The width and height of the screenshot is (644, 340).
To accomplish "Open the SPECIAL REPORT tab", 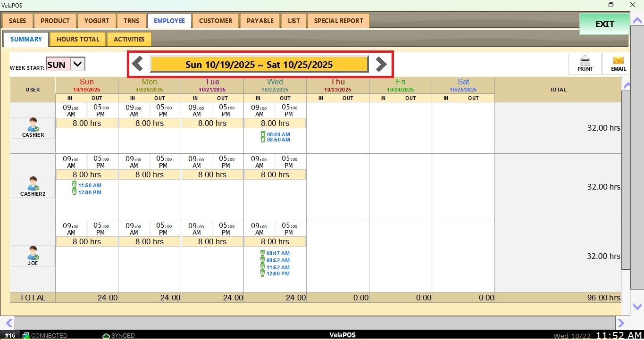I will point(338,21).
